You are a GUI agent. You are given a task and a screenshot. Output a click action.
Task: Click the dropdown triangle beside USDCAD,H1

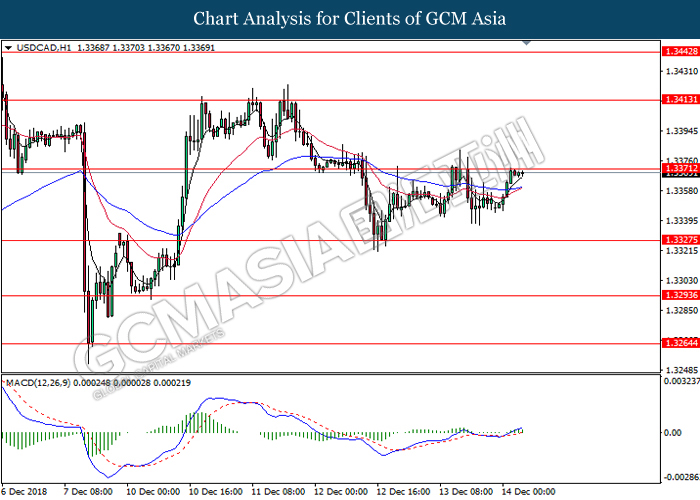[x=8, y=48]
